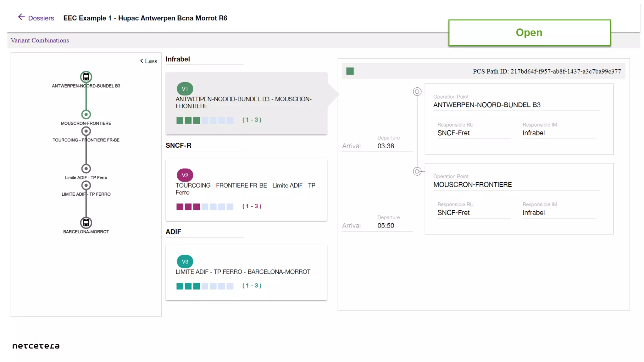Image resolution: width=644 pixels, height=362 pixels.
Task: Select the Mouscron-Frontiere node on route
Action: (x=86, y=114)
